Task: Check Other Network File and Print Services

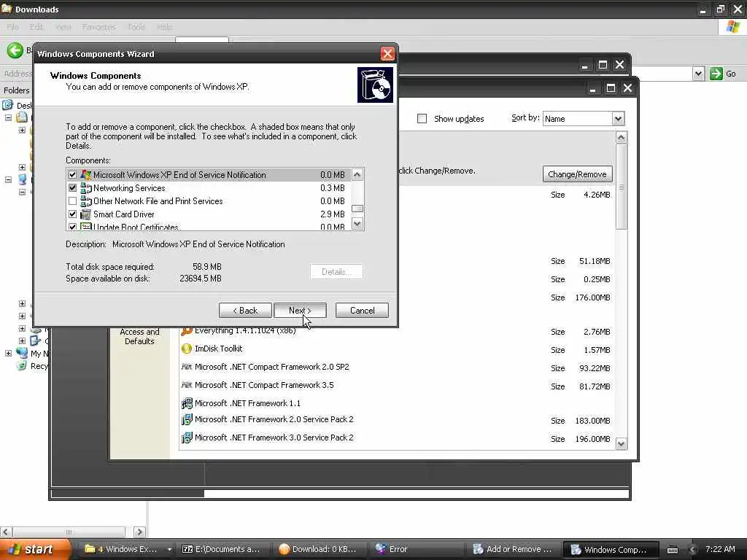Action: (x=72, y=201)
